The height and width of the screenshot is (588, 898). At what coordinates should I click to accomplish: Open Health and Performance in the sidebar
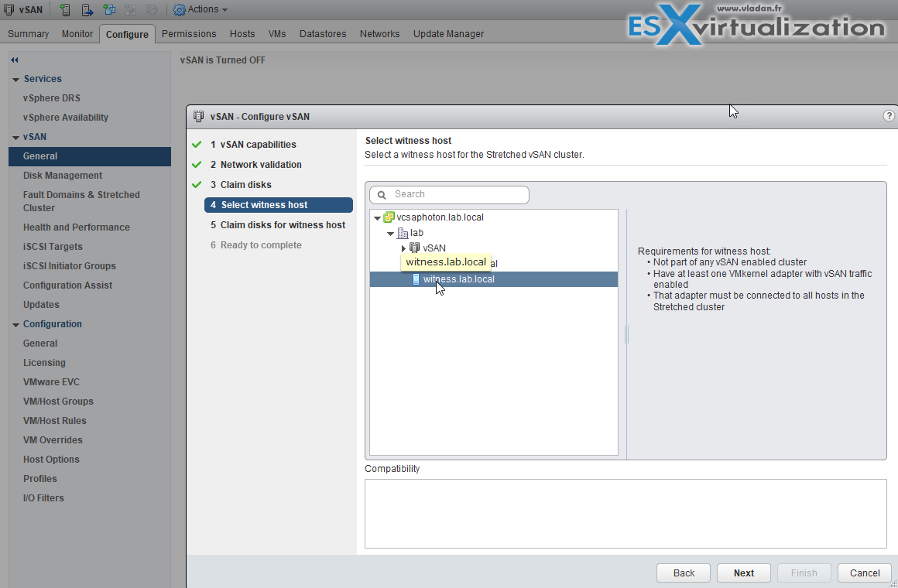76,227
